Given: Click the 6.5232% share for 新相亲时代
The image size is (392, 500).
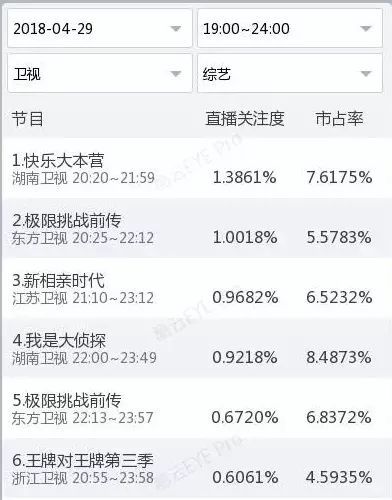Looking at the screenshot, I should [339, 297].
